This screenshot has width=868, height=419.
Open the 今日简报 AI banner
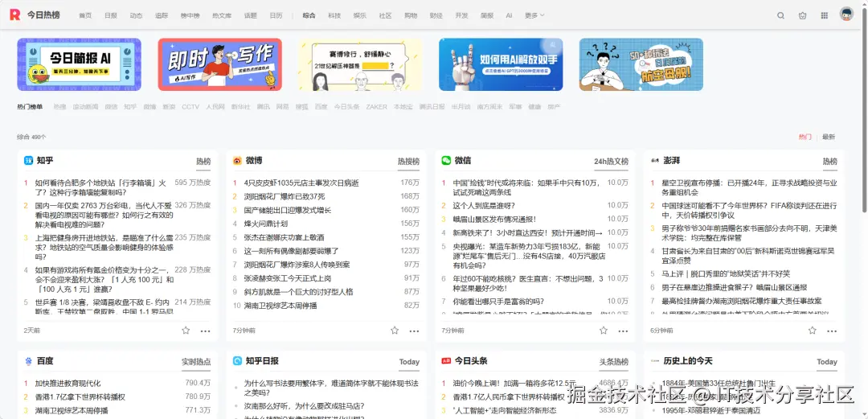click(x=79, y=64)
